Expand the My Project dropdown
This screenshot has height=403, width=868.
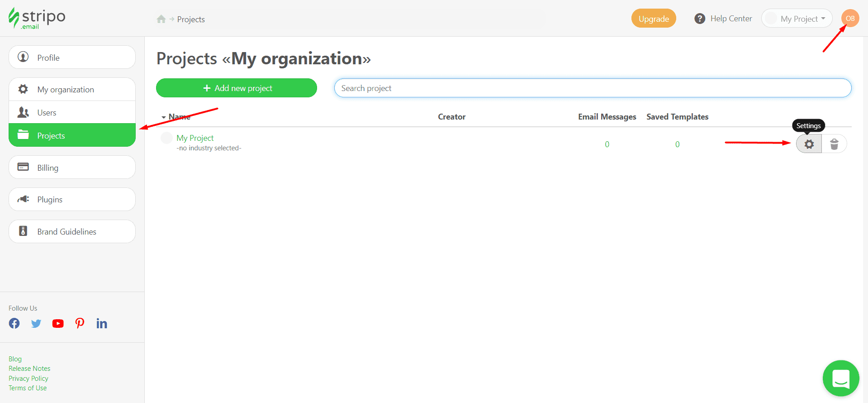click(x=797, y=19)
